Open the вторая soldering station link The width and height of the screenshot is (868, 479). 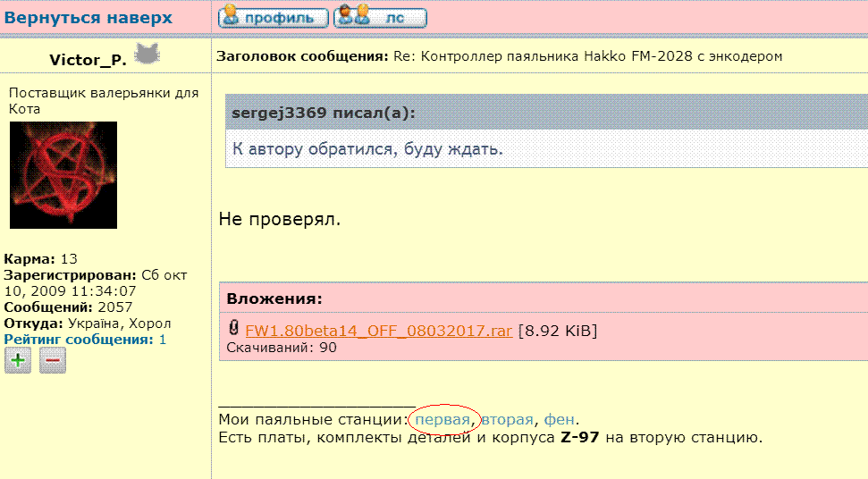point(507,419)
